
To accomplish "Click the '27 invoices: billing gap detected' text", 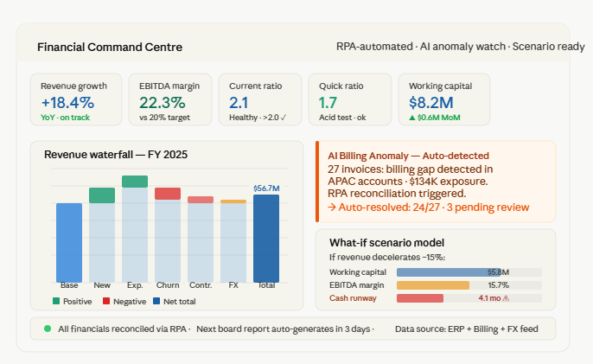I will click(x=411, y=169).
